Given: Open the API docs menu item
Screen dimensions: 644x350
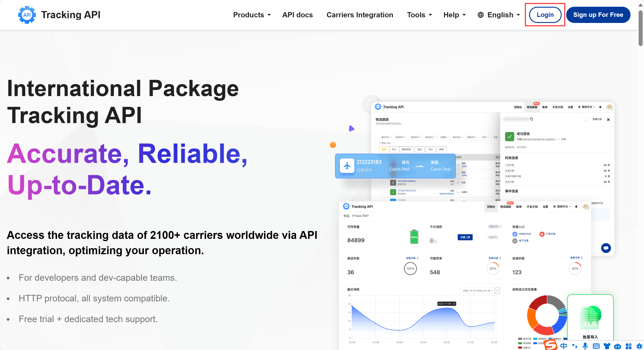Looking at the screenshot, I should 297,15.
